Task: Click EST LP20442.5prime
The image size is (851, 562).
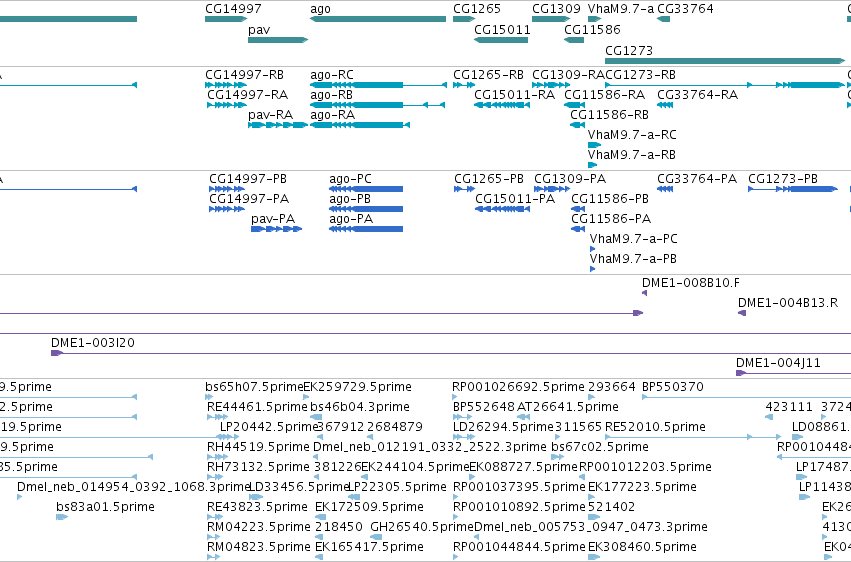Action: [x=268, y=427]
